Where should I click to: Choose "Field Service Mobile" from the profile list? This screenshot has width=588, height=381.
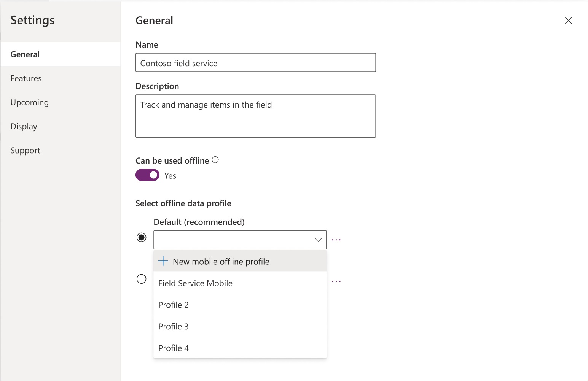coord(195,283)
